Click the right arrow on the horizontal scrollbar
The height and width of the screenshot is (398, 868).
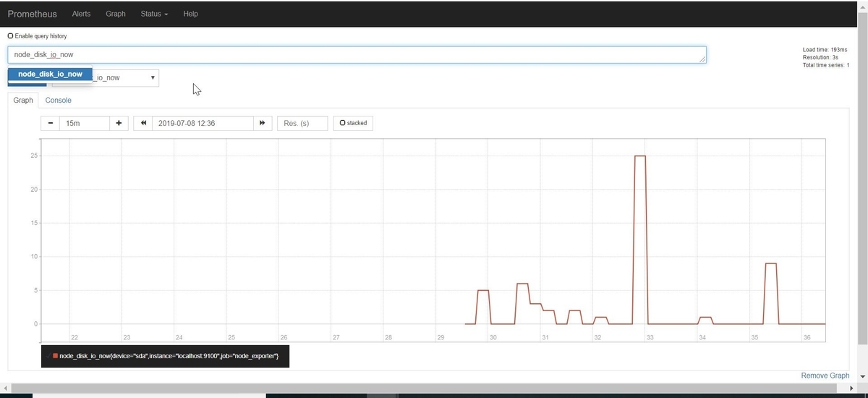(x=852, y=389)
